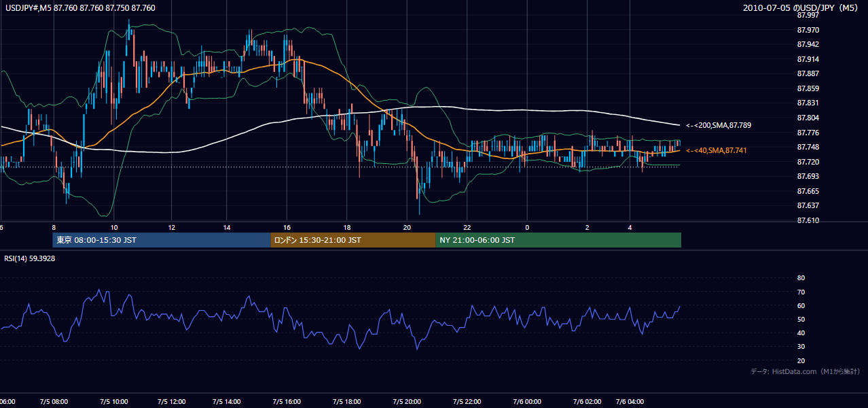Viewport: 868px width, 408px height.
Task: Click the Tokyo 08:00-15:30 JST session bar
Action: 162,240
